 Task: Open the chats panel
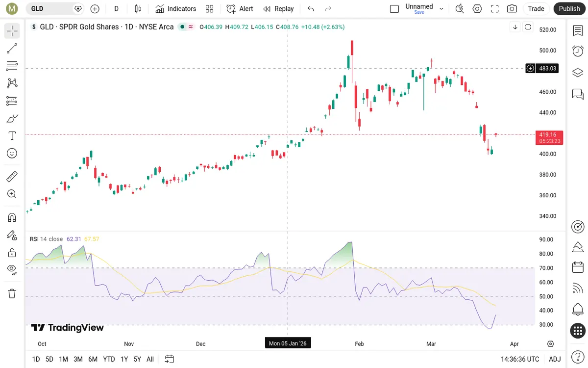[x=578, y=94]
